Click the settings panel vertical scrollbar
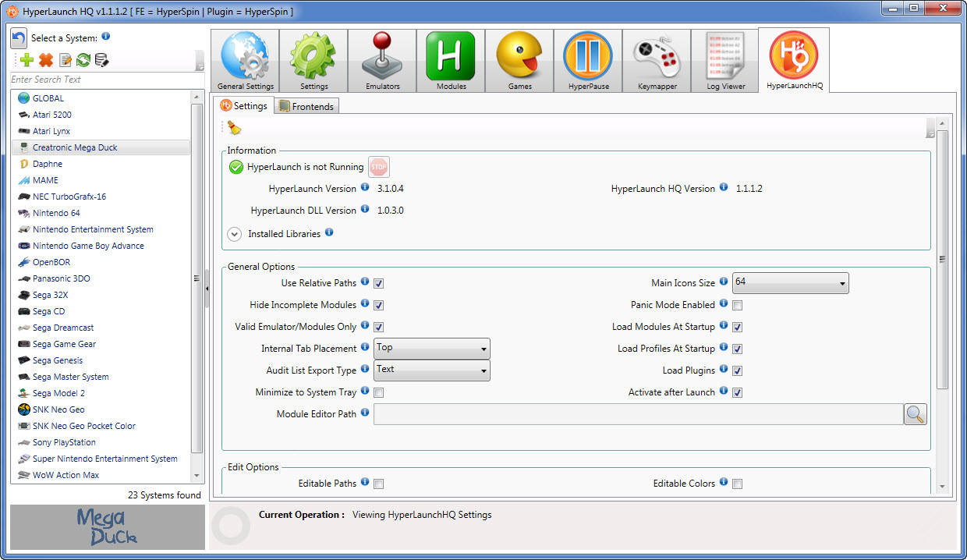This screenshot has height=560, width=967. (942, 260)
